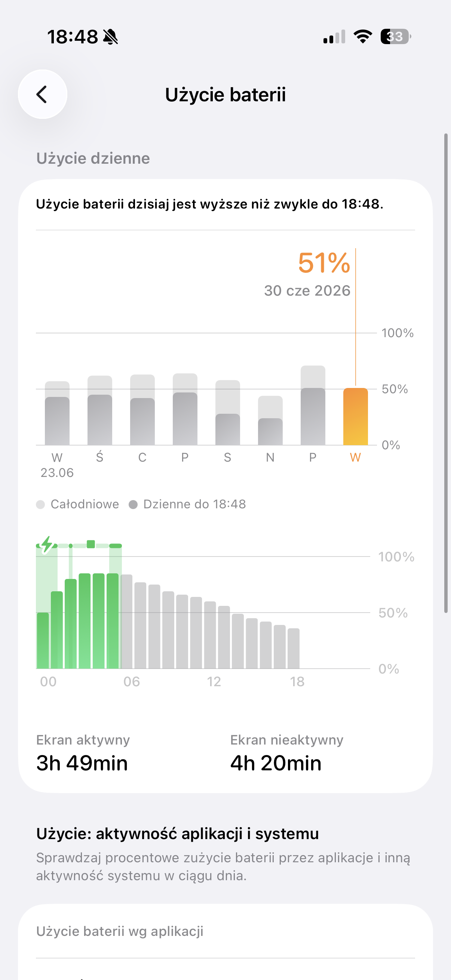Tap the Dzienne do 18:48 legend

click(187, 504)
